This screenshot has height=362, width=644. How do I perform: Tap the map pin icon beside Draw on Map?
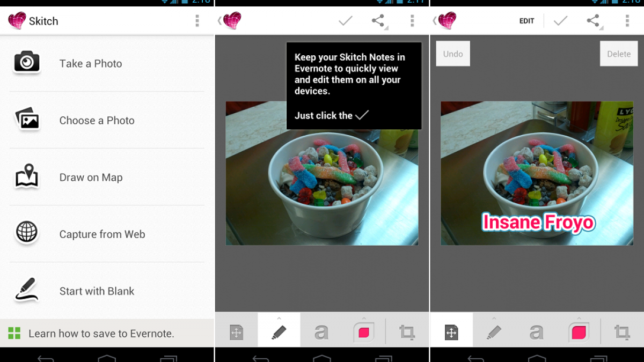coord(27,176)
